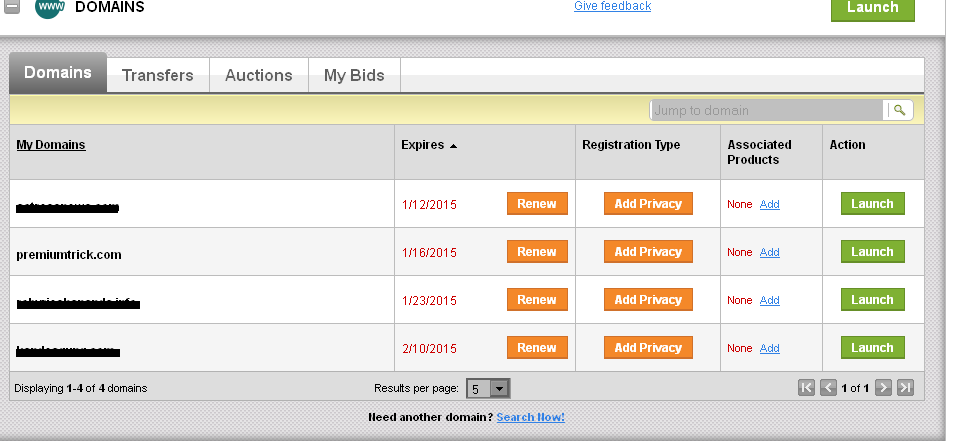The image size is (955, 441).
Task: Go to last page of results
Action: pos(905,388)
